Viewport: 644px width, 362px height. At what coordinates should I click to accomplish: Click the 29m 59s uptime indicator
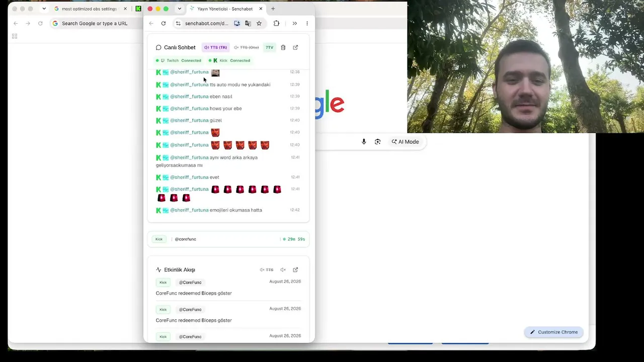(294, 239)
